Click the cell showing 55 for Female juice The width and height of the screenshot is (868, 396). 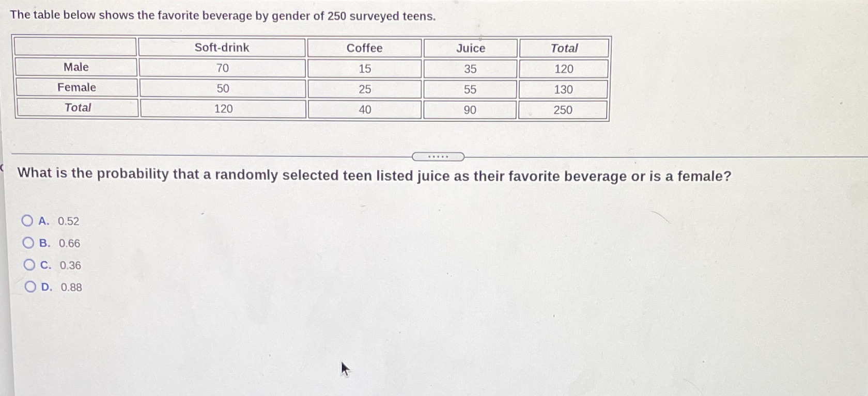[x=471, y=89]
